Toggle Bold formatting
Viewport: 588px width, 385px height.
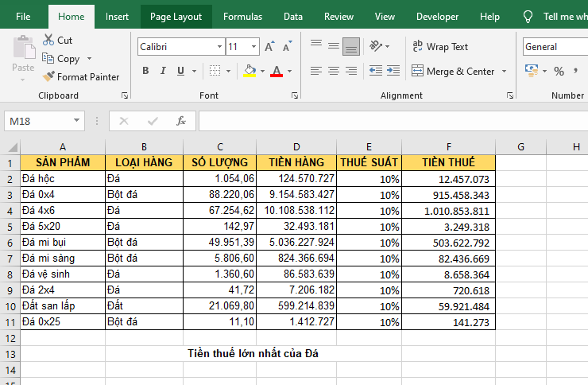[145, 71]
